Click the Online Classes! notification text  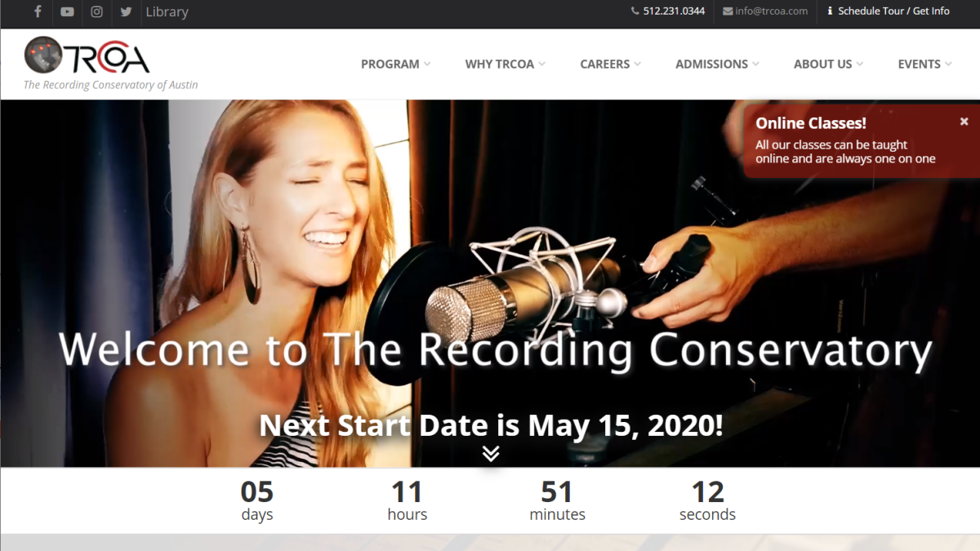811,123
